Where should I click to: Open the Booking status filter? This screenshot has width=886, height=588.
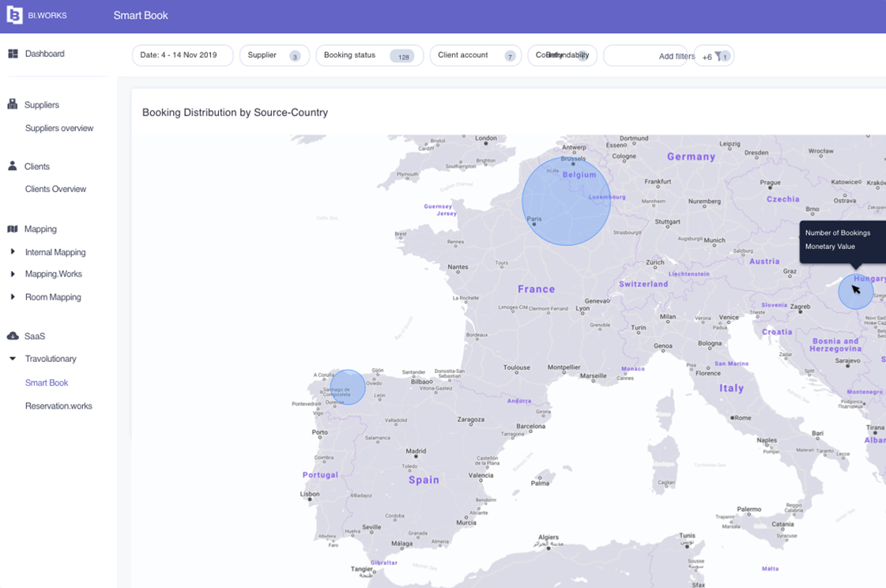(369, 55)
